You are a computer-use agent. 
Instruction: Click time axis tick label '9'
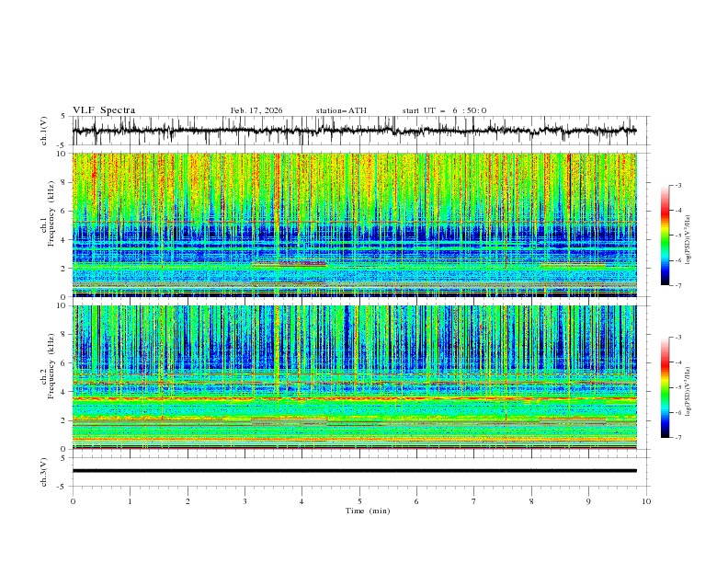coord(588,501)
